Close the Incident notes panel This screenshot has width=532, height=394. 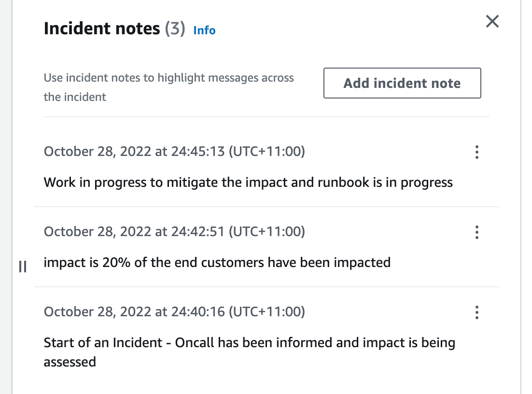click(492, 21)
